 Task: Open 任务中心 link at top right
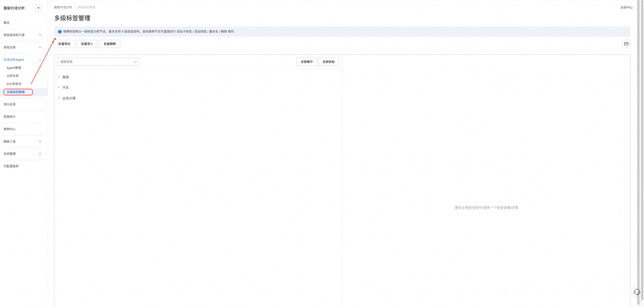pos(627,8)
